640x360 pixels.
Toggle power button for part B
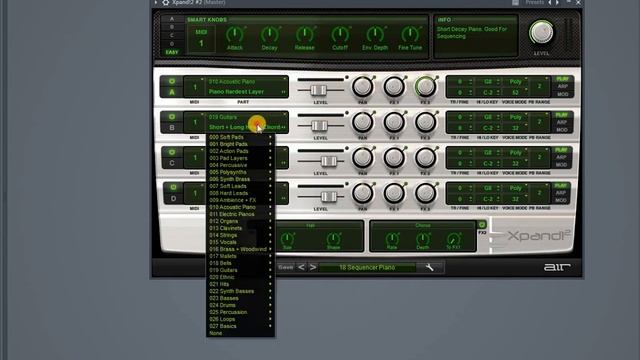point(172,117)
